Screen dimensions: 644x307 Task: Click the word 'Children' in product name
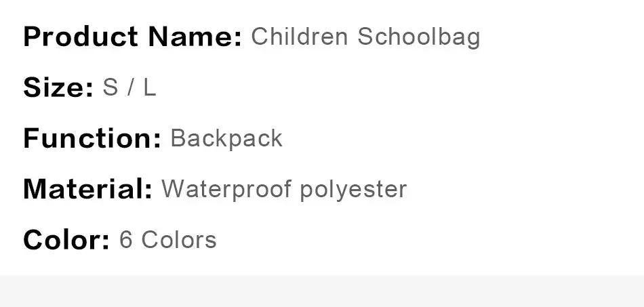point(300,36)
